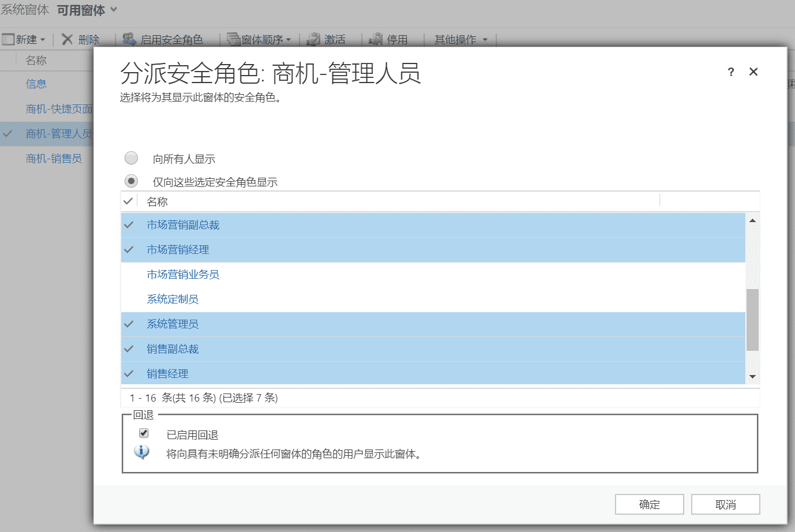Viewport: 795px width, 532px height.
Task: Open the 市场营销经理 role link
Action: pos(178,250)
